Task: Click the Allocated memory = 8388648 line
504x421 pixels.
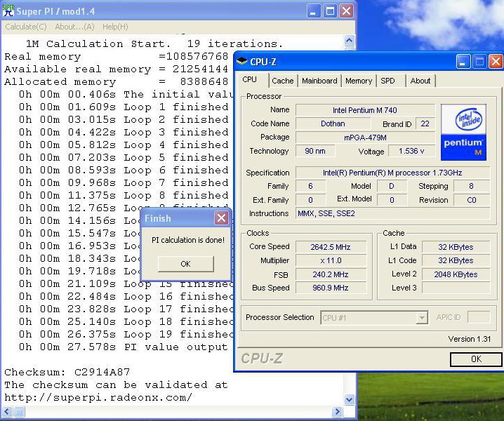Action: click(116, 81)
